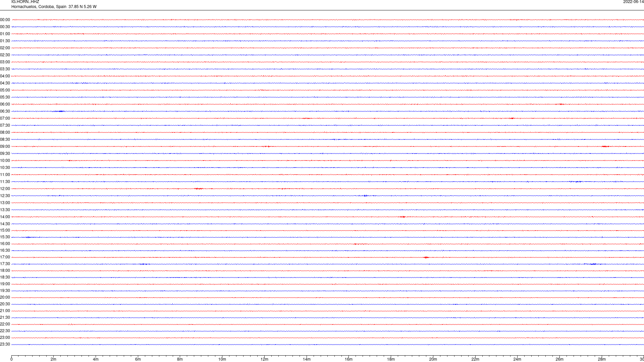The image size is (644, 362).
Task: Click the late burst on the 09:00 trace
Action: 605,146
